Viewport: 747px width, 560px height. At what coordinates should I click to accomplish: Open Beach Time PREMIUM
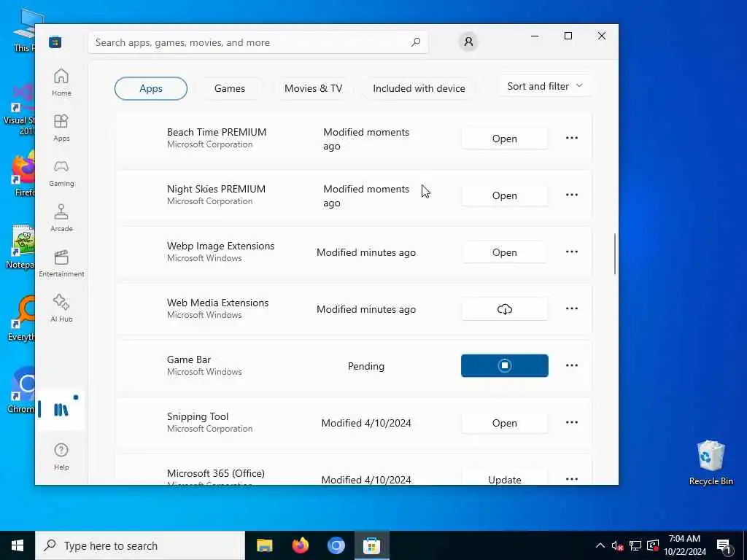505,139
